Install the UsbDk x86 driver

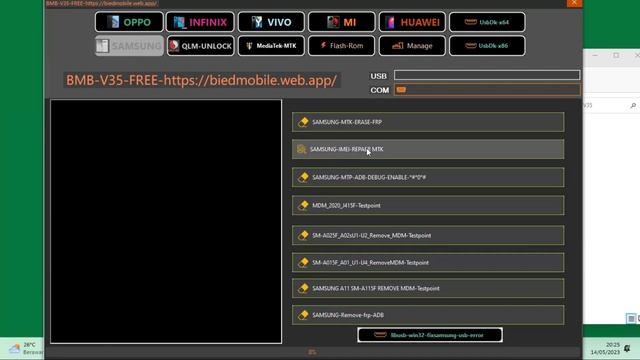click(x=487, y=46)
